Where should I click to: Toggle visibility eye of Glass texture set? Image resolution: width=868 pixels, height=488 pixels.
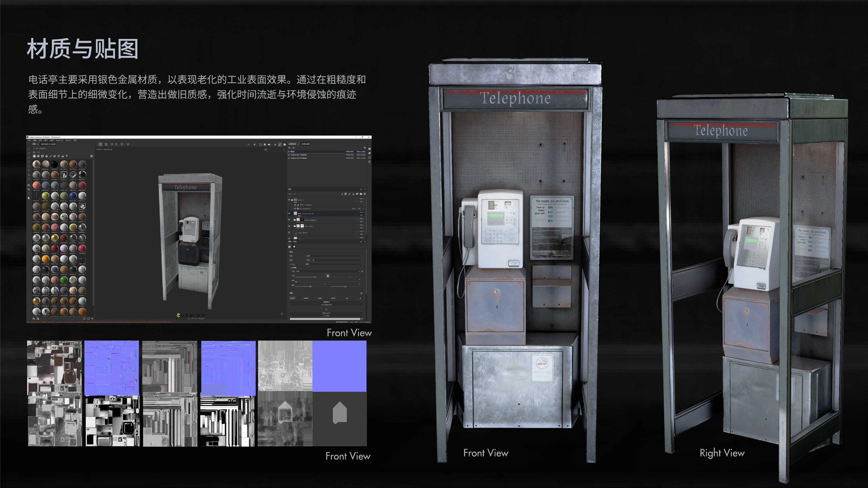click(x=289, y=151)
